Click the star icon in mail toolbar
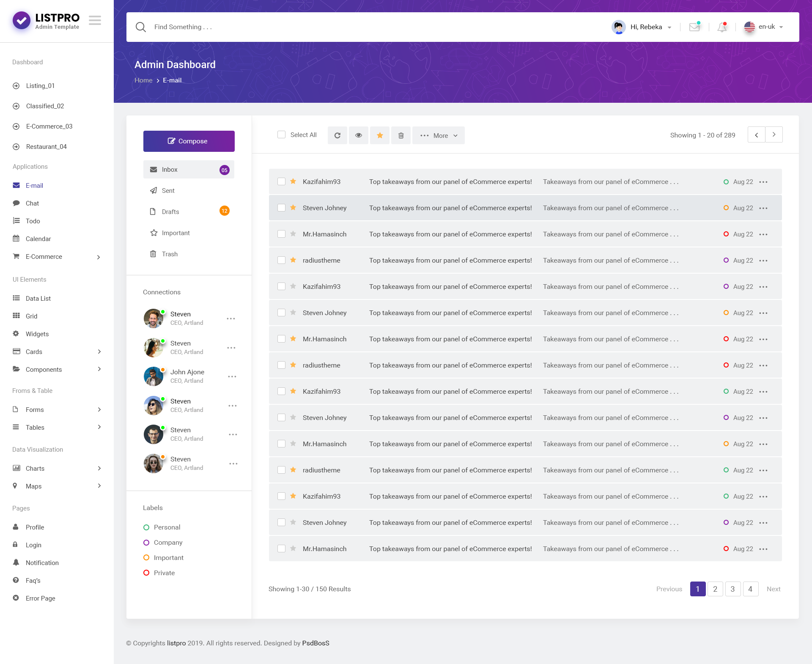 (x=379, y=135)
